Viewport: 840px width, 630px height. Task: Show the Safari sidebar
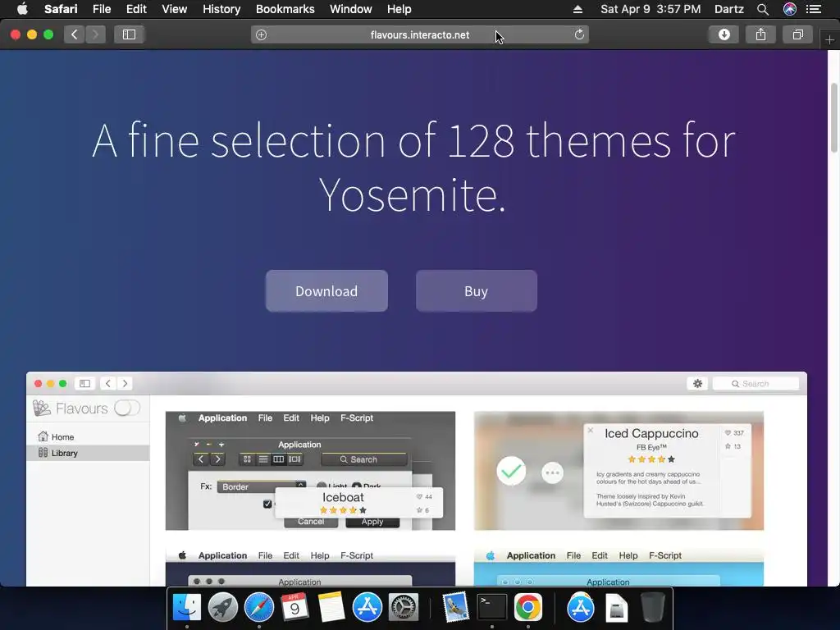point(129,34)
